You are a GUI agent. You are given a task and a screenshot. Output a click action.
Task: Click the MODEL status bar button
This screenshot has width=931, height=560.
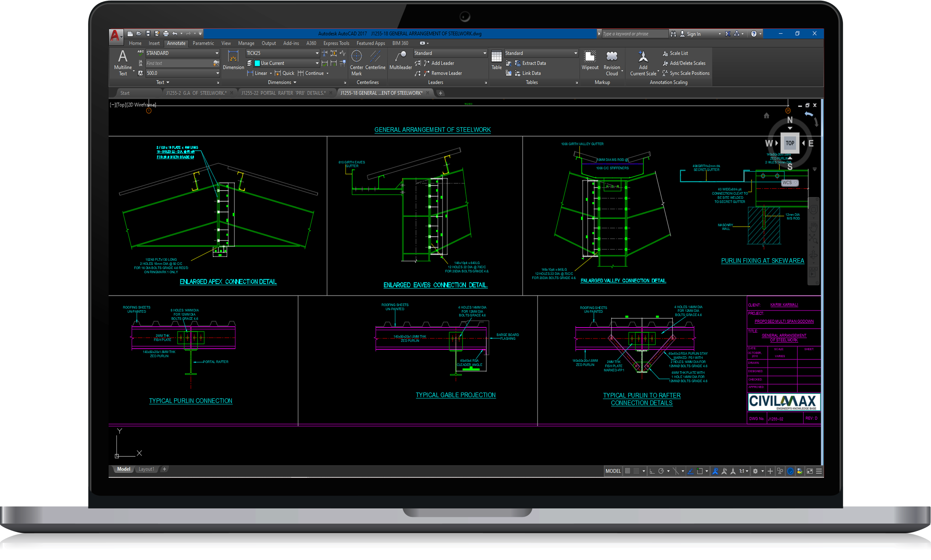tap(613, 471)
